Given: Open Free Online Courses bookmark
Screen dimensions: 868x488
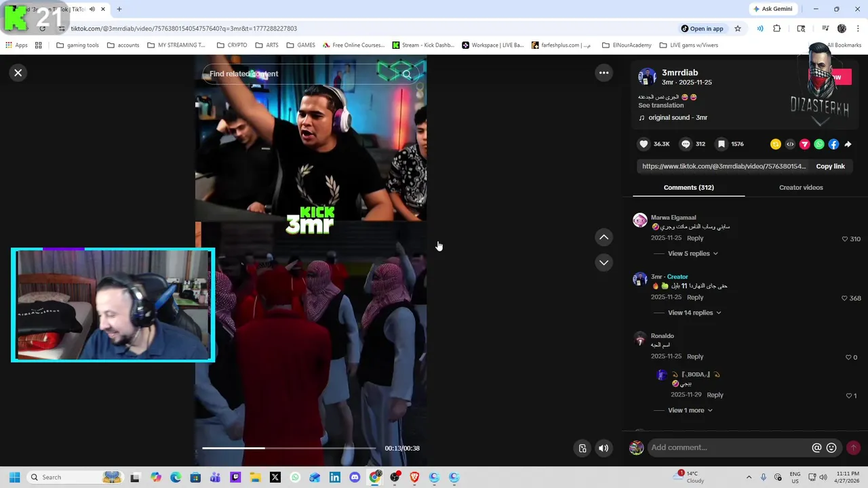Looking at the screenshot, I should [353, 45].
